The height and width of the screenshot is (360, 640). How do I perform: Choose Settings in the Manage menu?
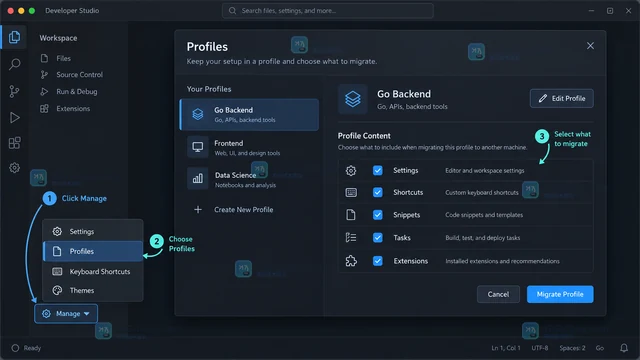[x=93, y=231]
